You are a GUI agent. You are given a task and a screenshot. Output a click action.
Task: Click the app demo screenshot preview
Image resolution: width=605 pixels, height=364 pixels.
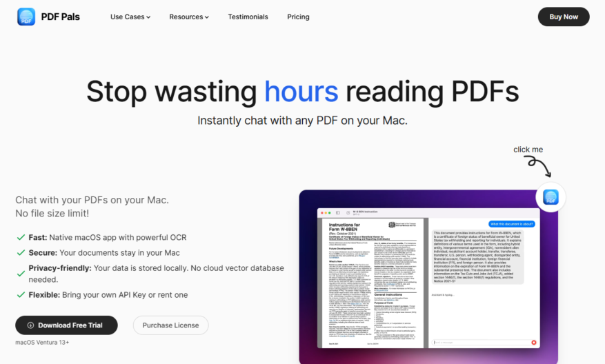(428, 277)
